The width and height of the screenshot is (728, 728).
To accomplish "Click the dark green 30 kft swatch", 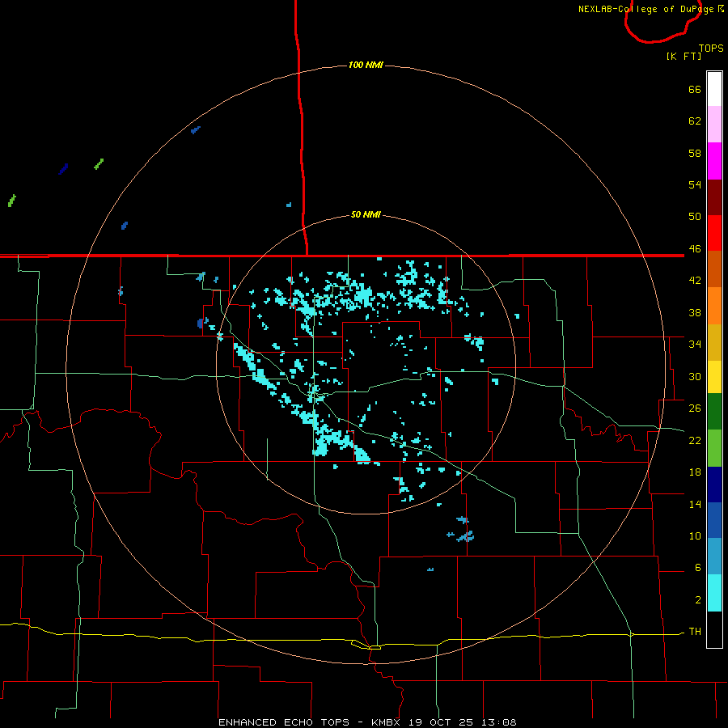I will (714, 412).
